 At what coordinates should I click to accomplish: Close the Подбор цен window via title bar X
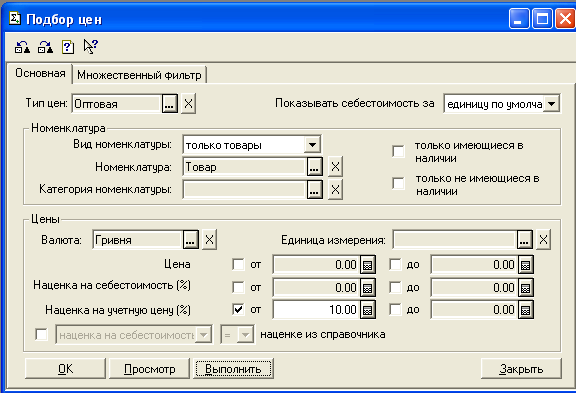pyautogui.click(x=565, y=18)
